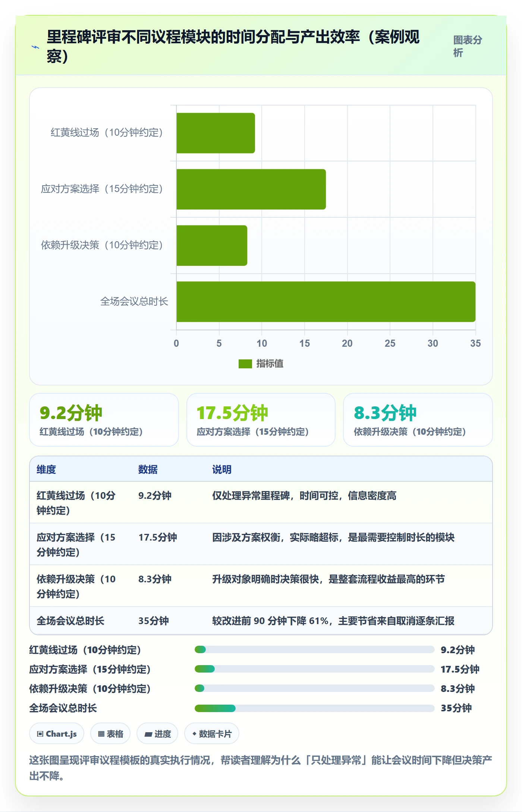
Task: Open the large "8.3分钟" stat card
Action: [418, 420]
